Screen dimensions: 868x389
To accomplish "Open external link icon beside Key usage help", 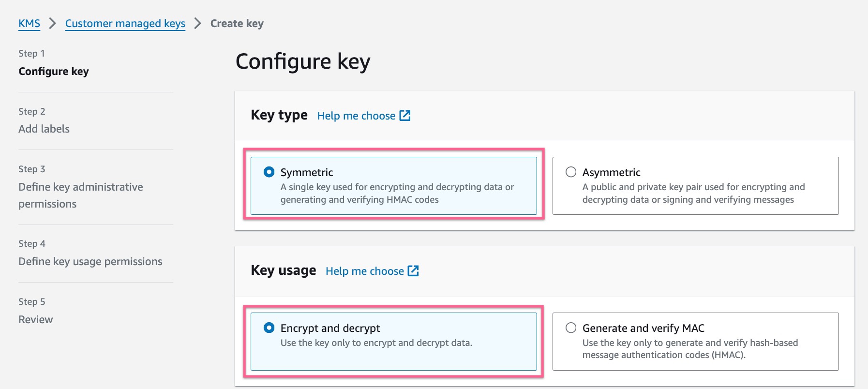I will point(413,271).
